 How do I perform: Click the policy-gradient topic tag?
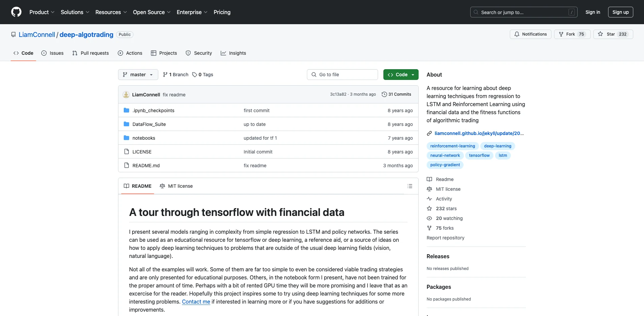click(x=445, y=165)
